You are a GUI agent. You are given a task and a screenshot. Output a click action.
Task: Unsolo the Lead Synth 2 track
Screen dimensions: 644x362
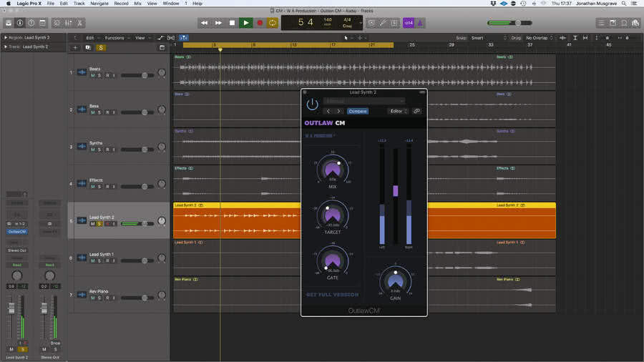[99, 224]
